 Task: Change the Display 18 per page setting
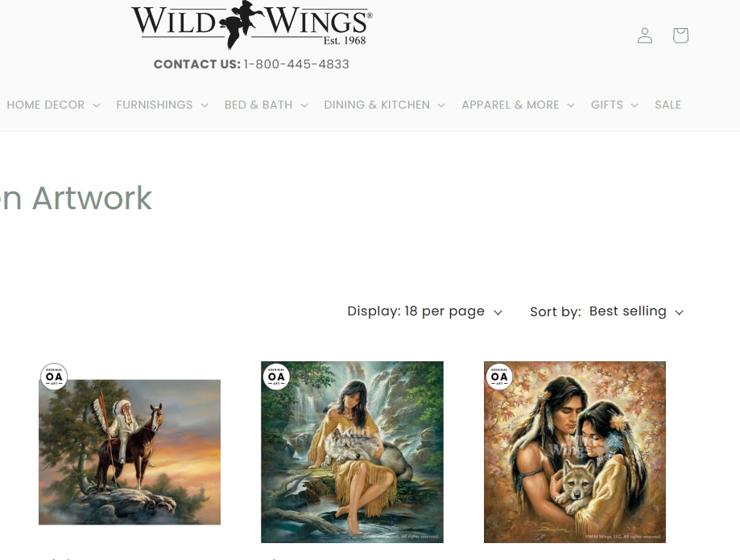tap(424, 311)
